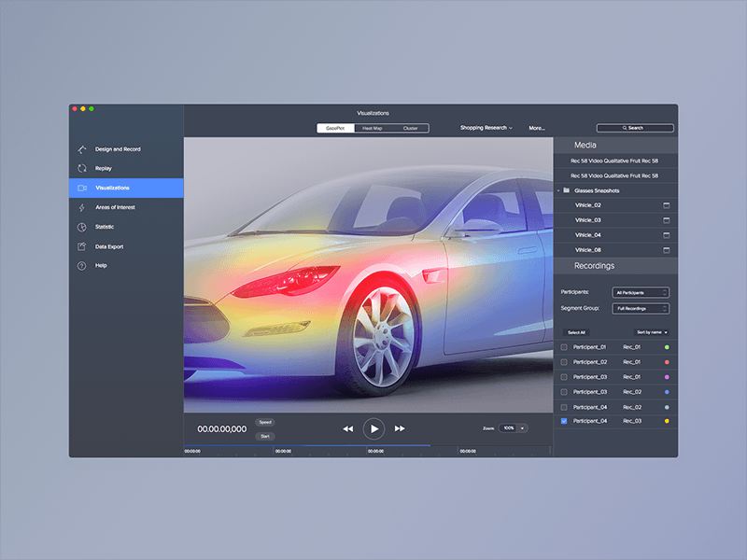This screenshot has height=560, width=747.
Task: Uncheck the Participant_04 Rec_03 checkbox
Action: coord(563,422)
